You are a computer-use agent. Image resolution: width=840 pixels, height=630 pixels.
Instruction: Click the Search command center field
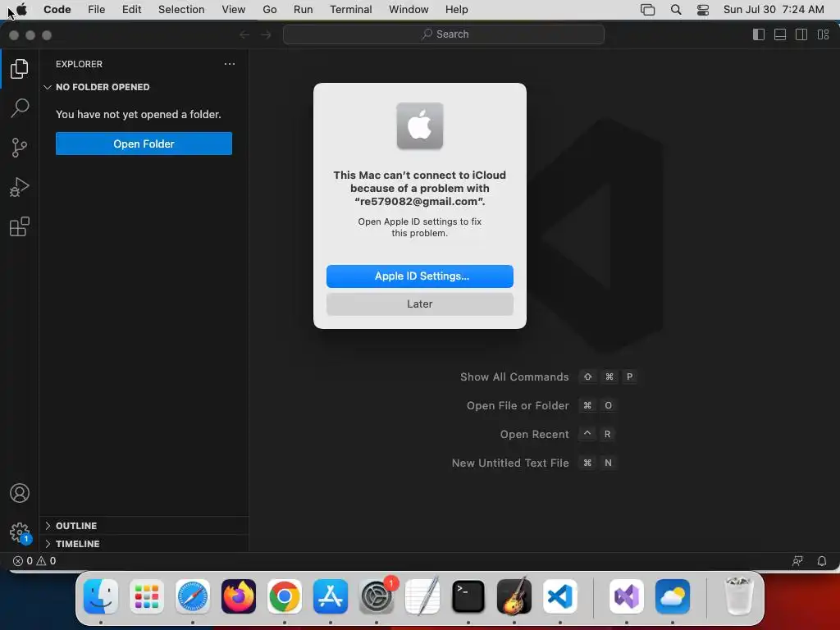click(x=444, y=34)
